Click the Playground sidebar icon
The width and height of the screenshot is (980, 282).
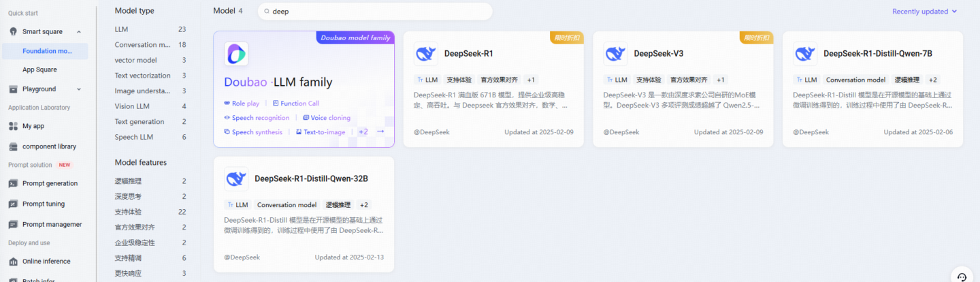13,89
